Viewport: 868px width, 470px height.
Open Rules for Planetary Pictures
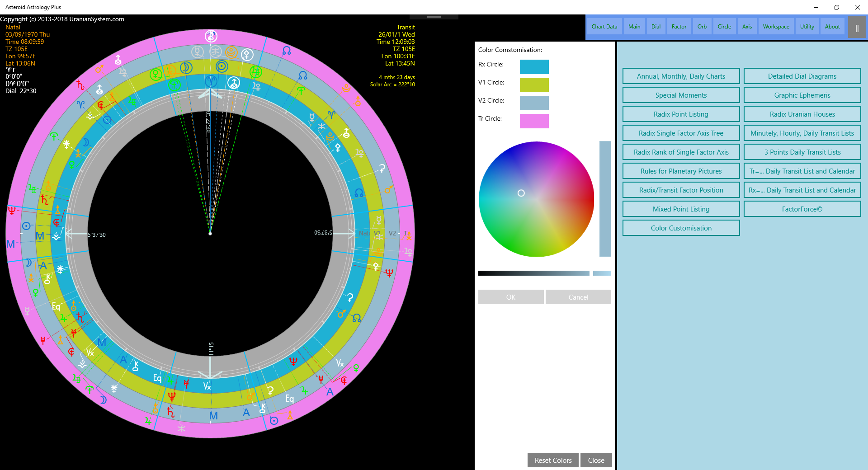pos(681,171)
